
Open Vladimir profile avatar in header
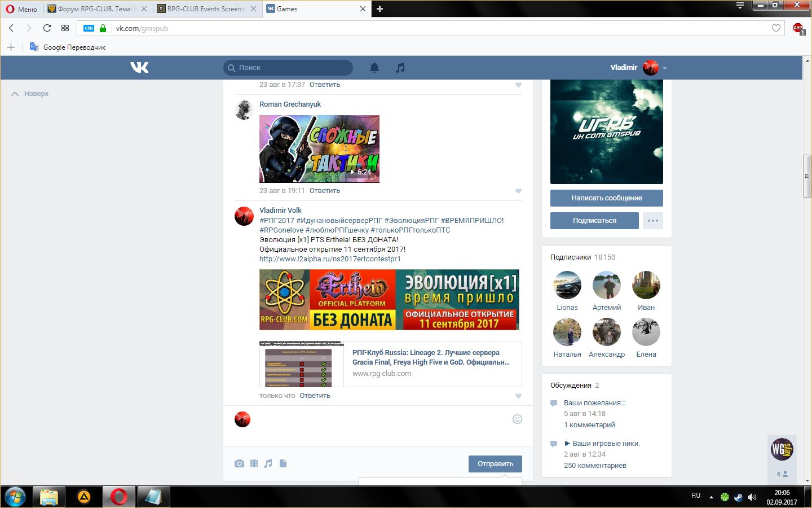coord(651,68)
